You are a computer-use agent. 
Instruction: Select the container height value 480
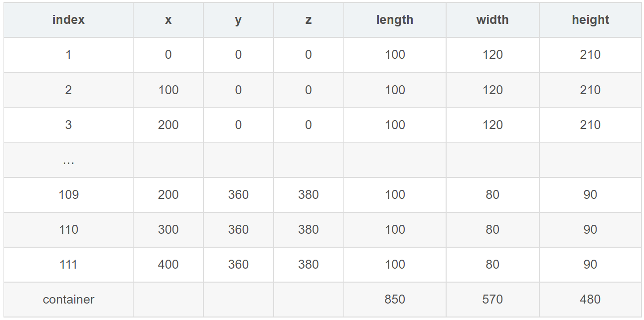[590, 299]
